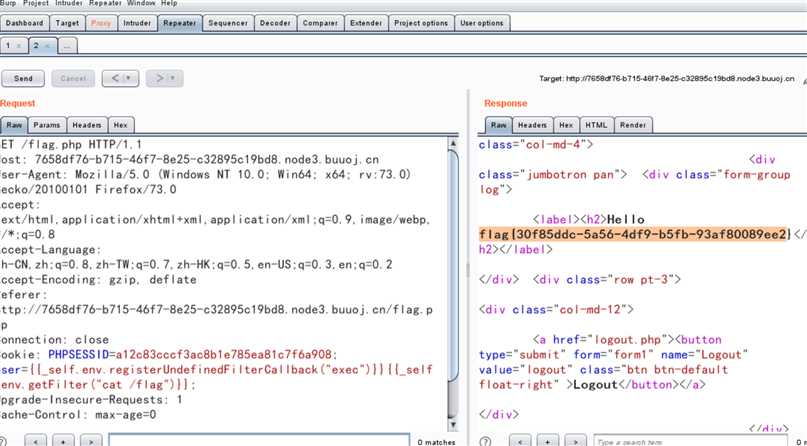This screenshot has width=807, height=446.
Task: Open the Repeater menu
Action: (x=106, y=3)
